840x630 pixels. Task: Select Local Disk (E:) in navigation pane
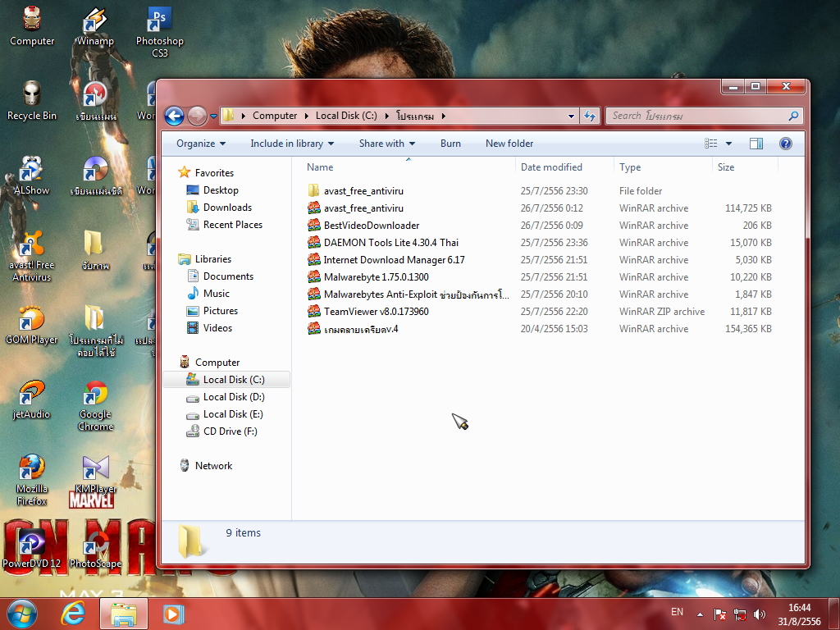tap(233, 414)
